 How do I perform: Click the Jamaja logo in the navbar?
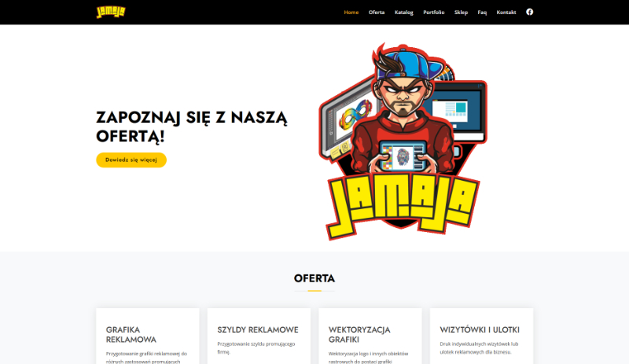click(111, 12)
